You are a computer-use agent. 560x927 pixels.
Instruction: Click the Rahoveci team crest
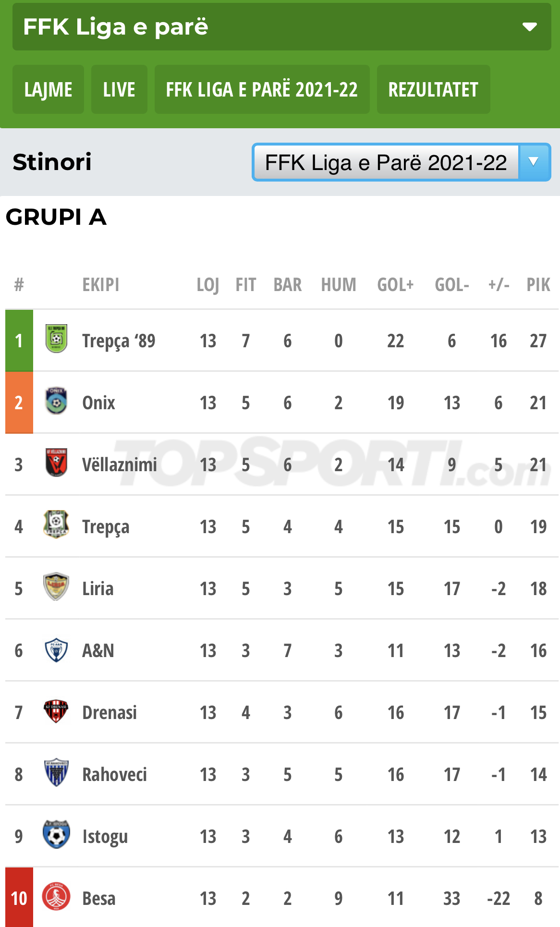tap(56, 773)
